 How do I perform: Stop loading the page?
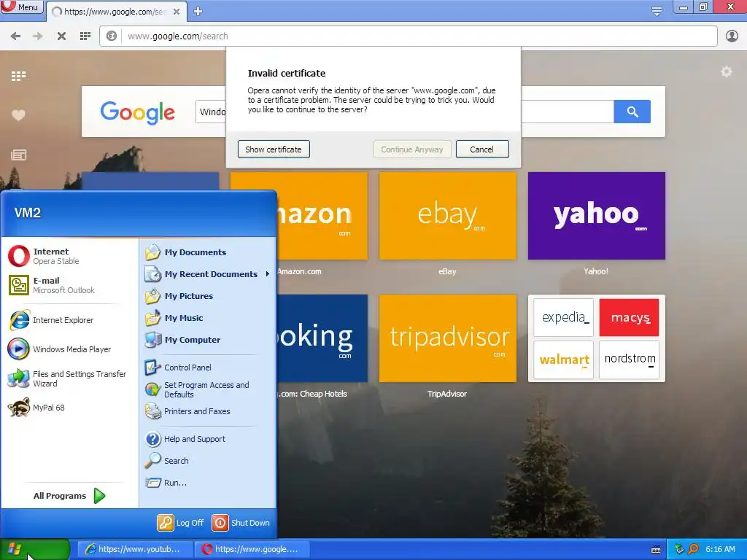click(61, 36)
